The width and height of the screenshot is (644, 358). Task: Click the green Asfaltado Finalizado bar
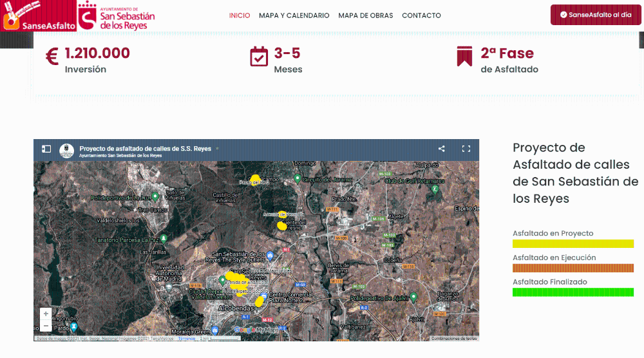(573, 292)
